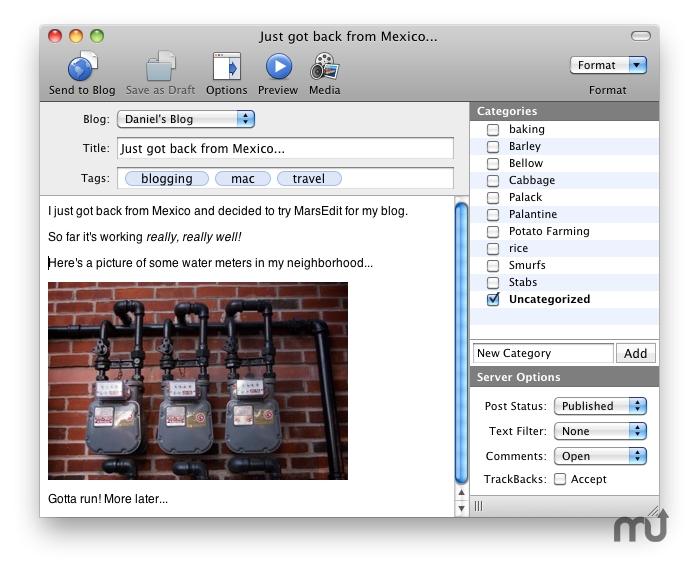Open the Format dropdown menu
Viewport: 699px width, 572px height.
pyautogui.click(x=608, y=65)
